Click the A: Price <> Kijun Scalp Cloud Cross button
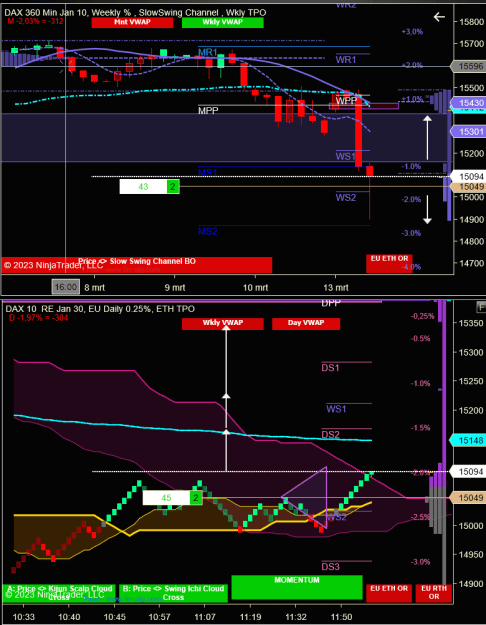 point(59,593)
